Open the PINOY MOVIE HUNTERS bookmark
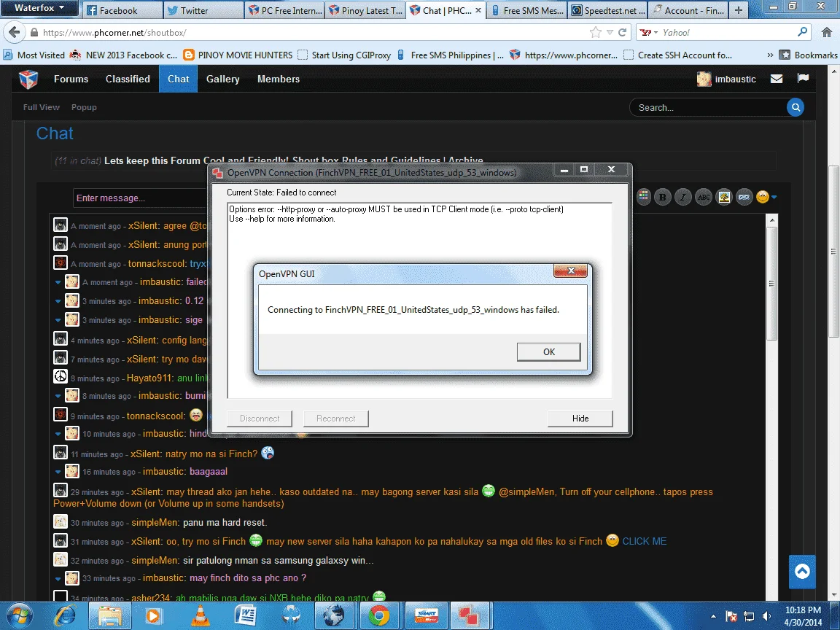 tap(238, 55)
